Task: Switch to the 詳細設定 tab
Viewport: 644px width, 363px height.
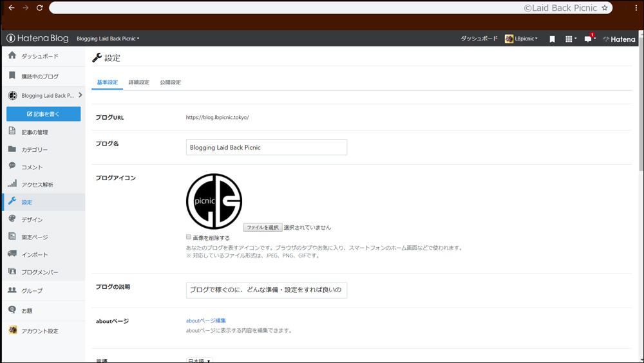Action: (x=139, y=82)
